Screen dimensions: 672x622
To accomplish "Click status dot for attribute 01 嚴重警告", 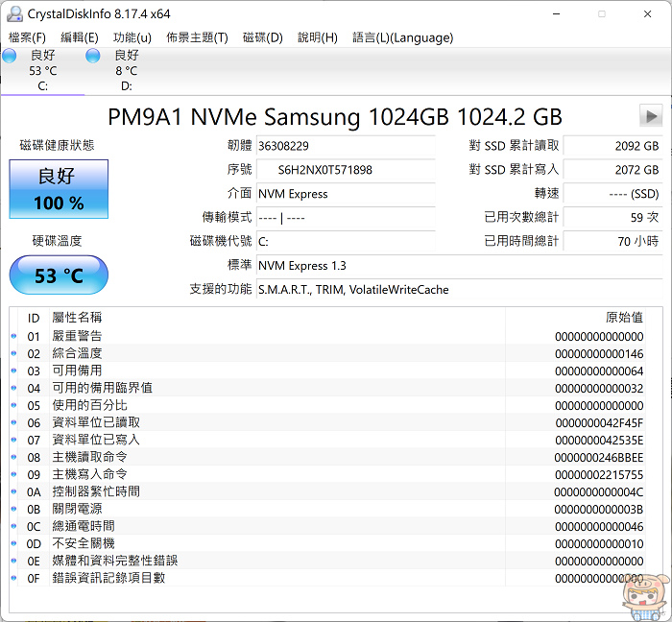I will [x=13, y=336].
